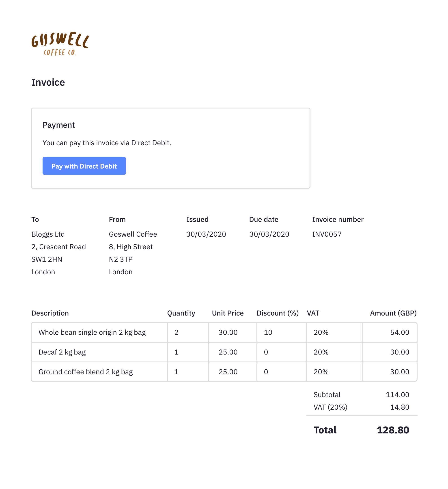The width and height of the screenshot is (448, 489).
Task: Click the Due date column header
Action: [x=264, y=220]
